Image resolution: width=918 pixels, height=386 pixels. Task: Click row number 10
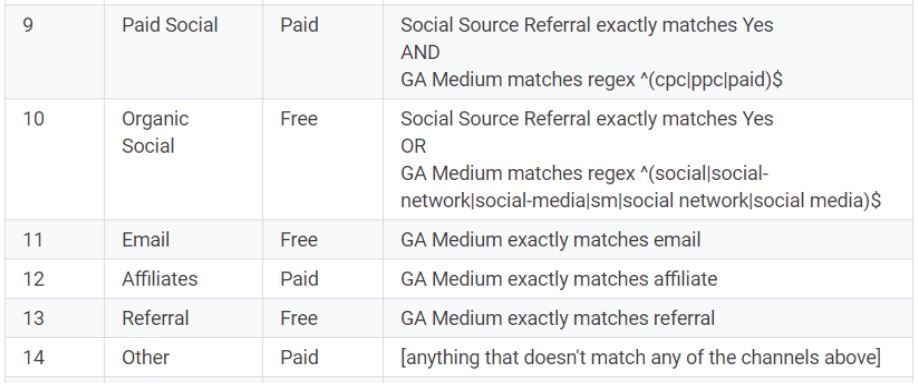33,119
